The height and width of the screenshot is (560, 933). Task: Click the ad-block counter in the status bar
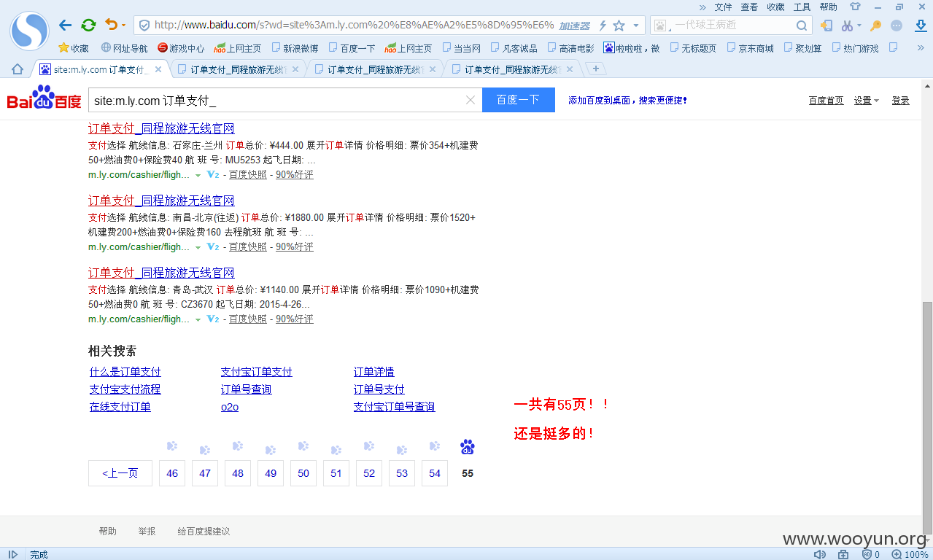tap(870, 554)
